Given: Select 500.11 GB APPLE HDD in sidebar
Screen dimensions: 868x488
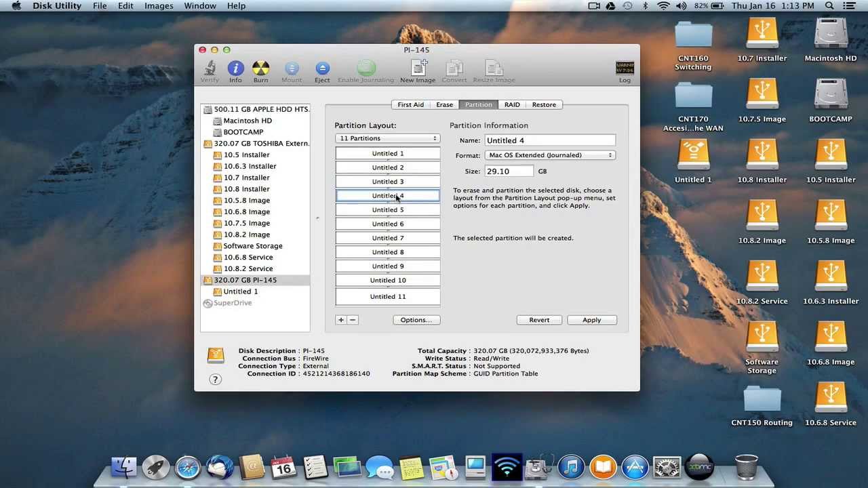Looking at the screenshot, I should point(256,109).
